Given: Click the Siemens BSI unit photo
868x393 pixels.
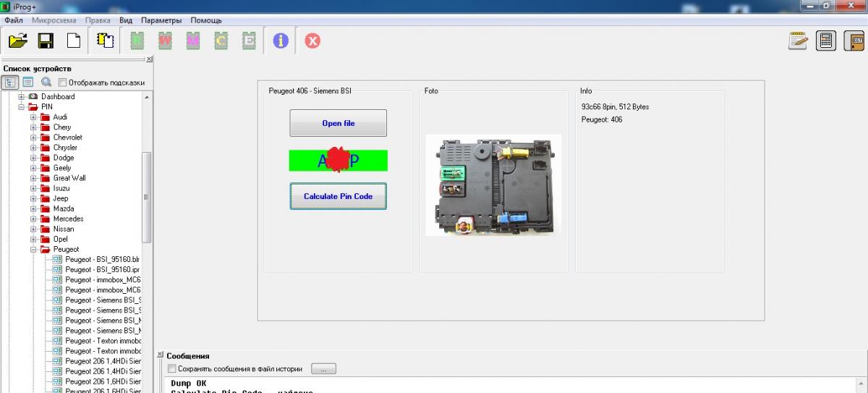Looking at the screenshot, I should pyautogui.click(x=493, y=185).
